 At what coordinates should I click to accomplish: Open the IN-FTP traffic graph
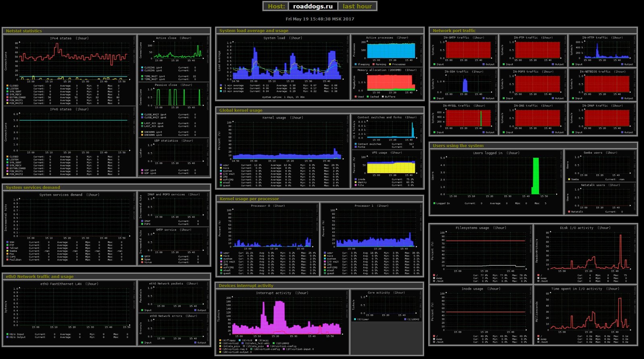point(533,51)
